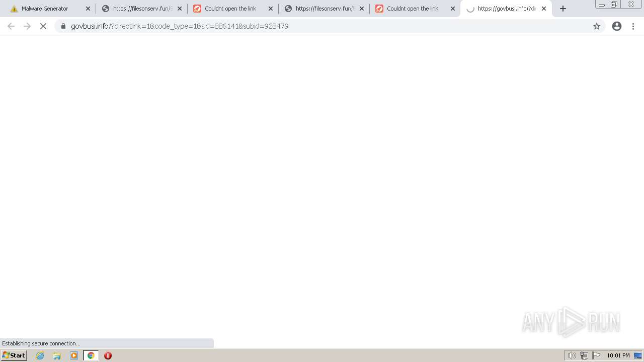Bookmark this page with the star
This screenshot has height=362, width=644.
597,26
